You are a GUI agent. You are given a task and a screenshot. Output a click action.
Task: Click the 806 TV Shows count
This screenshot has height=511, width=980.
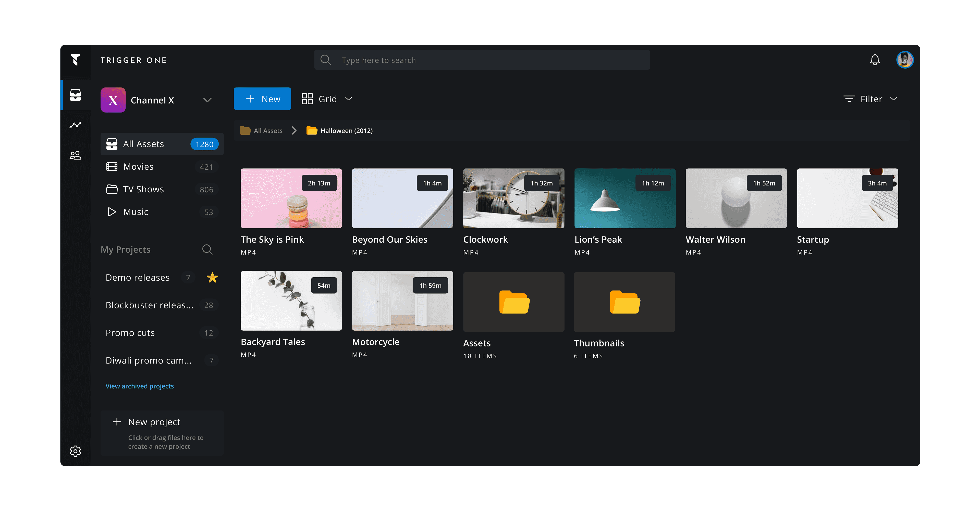tap(206, 189)
